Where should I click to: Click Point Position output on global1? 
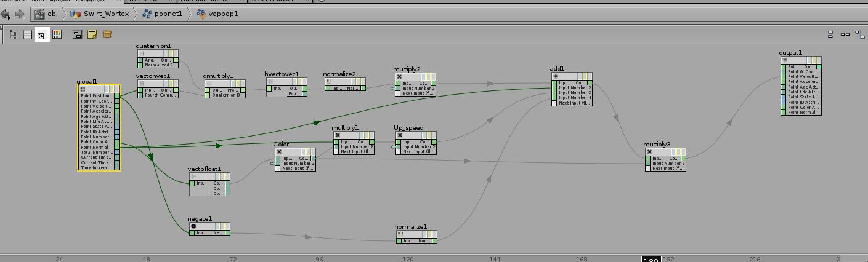point(117,96)
